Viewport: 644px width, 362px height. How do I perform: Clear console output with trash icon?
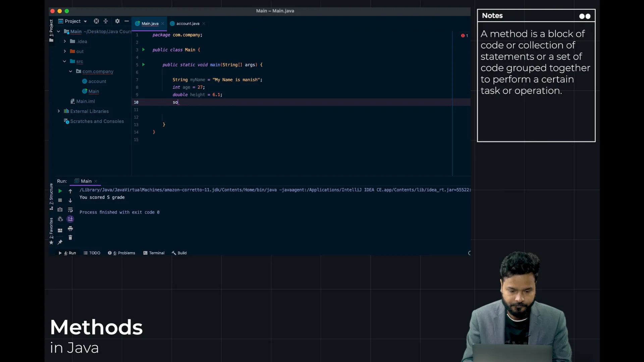pyautogui.click(x=70, y=238)
